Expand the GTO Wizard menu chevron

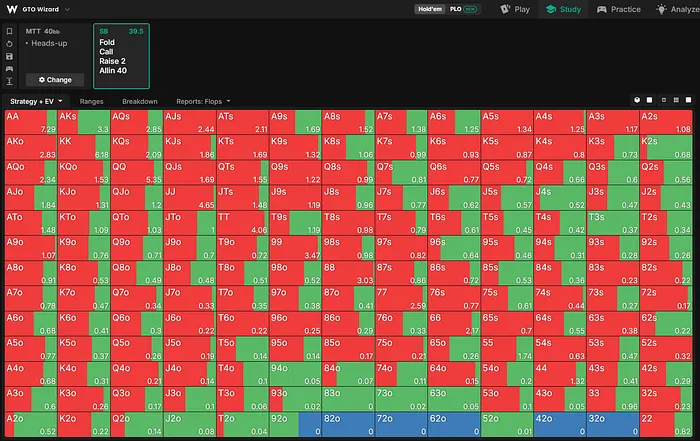tap(67, 9)
